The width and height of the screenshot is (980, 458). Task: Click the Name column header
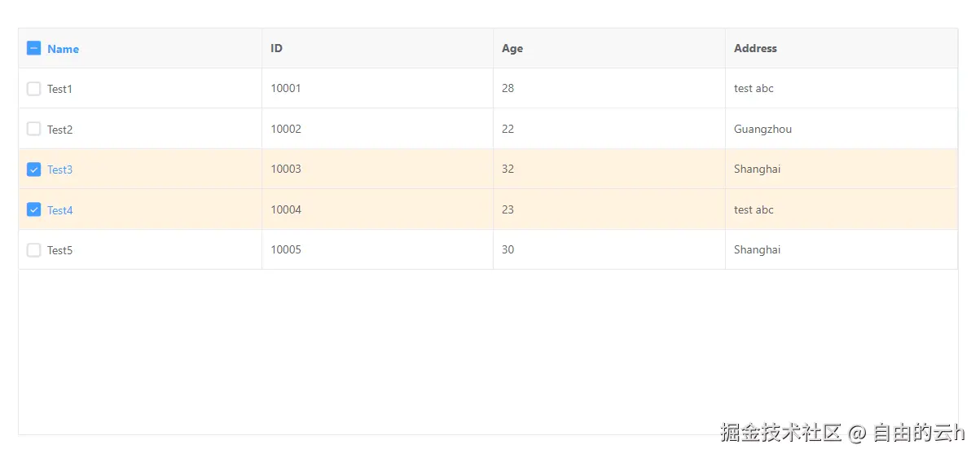(63, 49)
